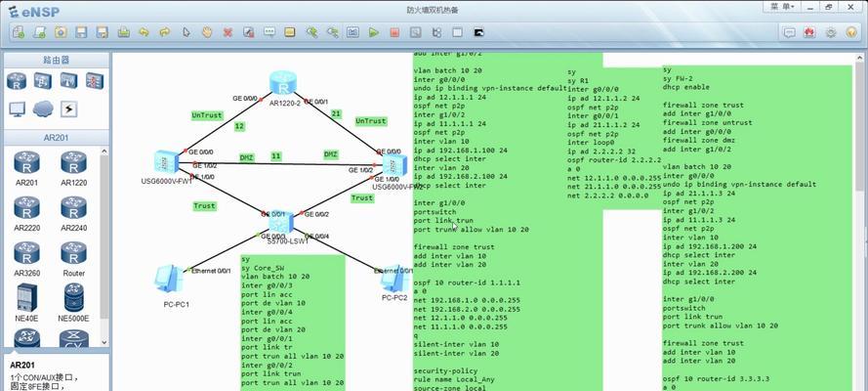Click the device list scrollbar up arrow
This screenshot has height=391, width=868.
point(104,152)
